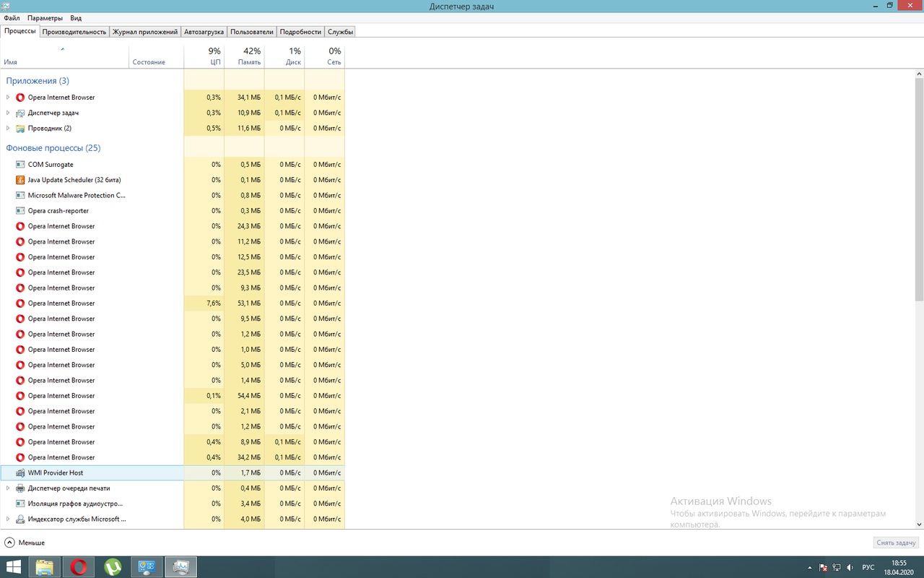Select the 7,6% CPU value cell
The image size is (924, 578).
pyautogui.click(x=204, y=303)
